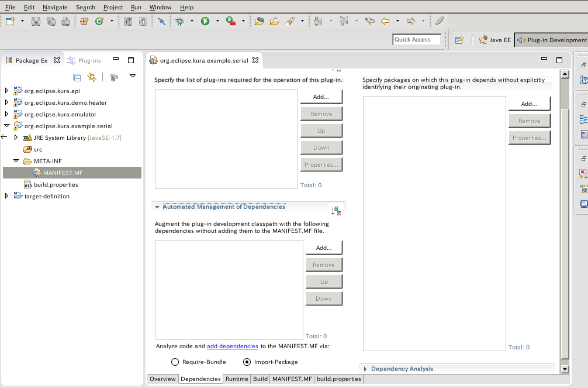Expand the Dependency Analysis section
Screen dimensions: 588x388
(365, 369)
